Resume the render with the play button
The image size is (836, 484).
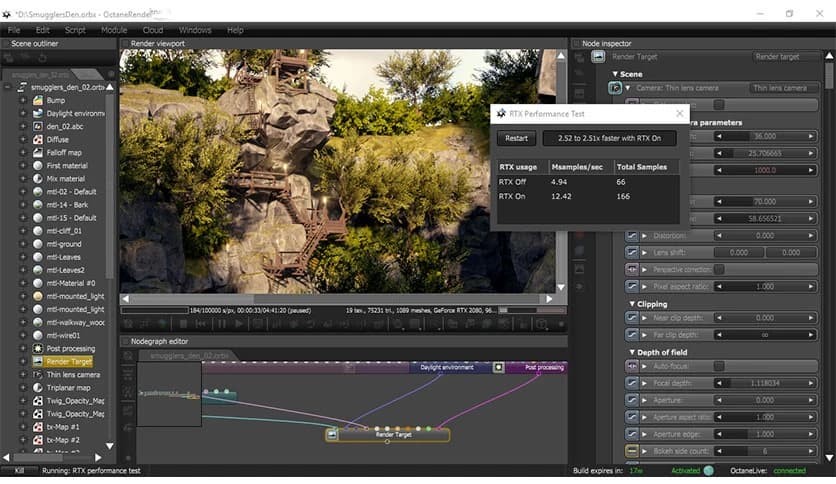coord(239,324)
